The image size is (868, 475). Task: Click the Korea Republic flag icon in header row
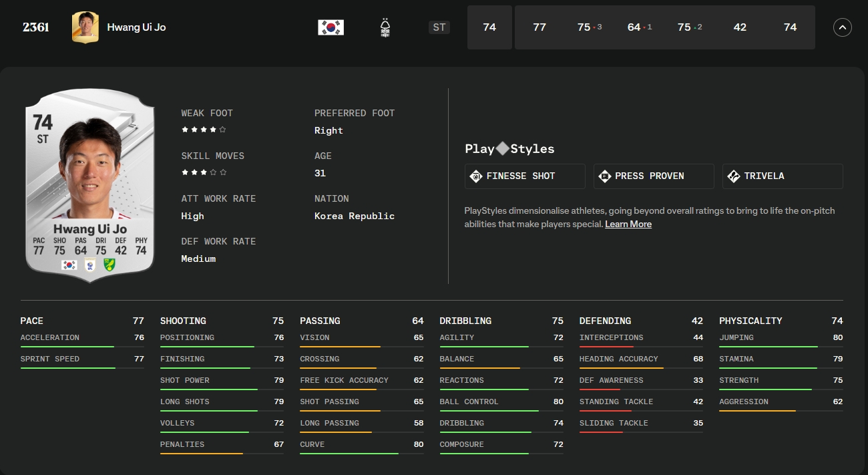[331, 27]
